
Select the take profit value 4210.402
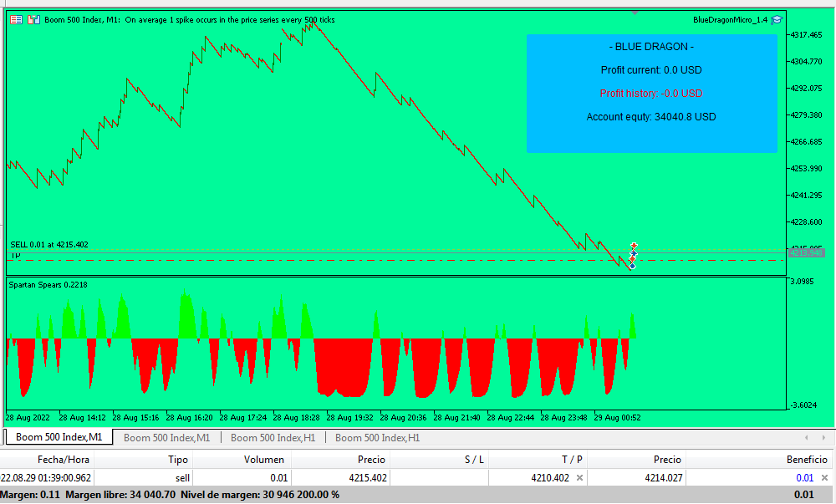550,478
